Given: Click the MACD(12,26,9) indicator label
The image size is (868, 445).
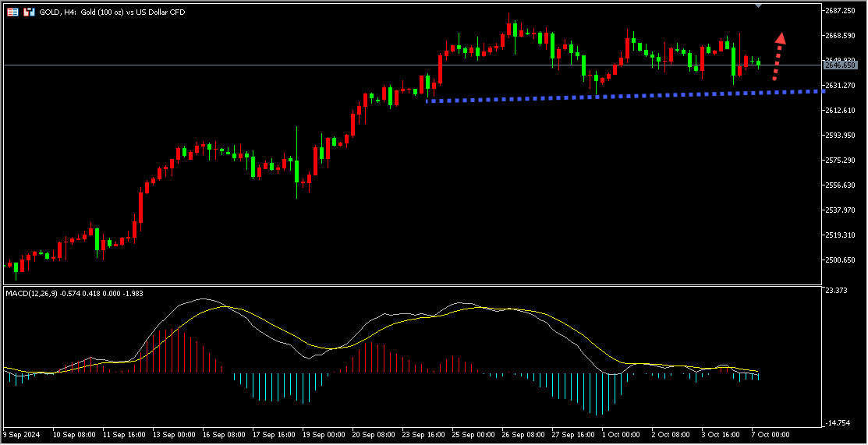Looking at the screenshot, I should (74, 293).
